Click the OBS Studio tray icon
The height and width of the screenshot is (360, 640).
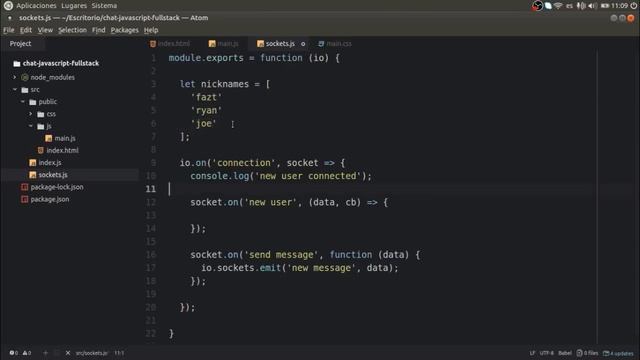click(538, 5)
